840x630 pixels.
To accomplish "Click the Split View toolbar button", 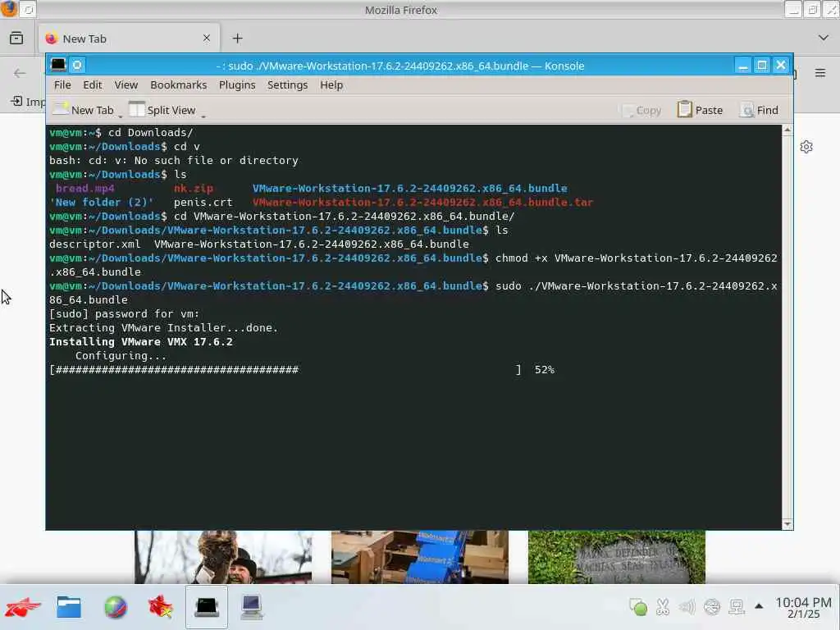I will click(x=162, y=110).
